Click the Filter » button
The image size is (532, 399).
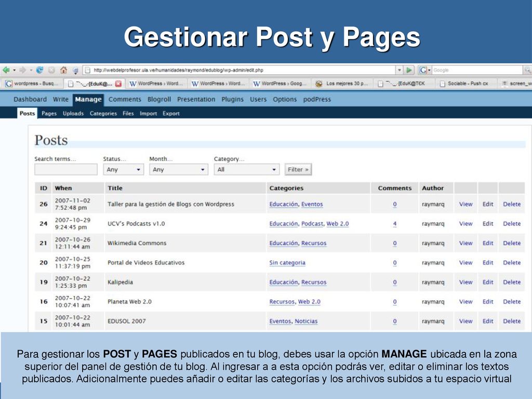click(298, 169)
